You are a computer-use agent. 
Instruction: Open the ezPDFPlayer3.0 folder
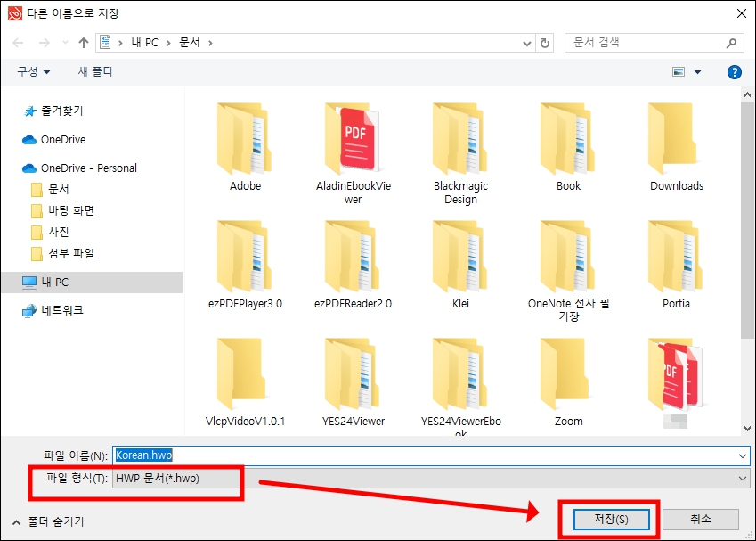point(245,265)
